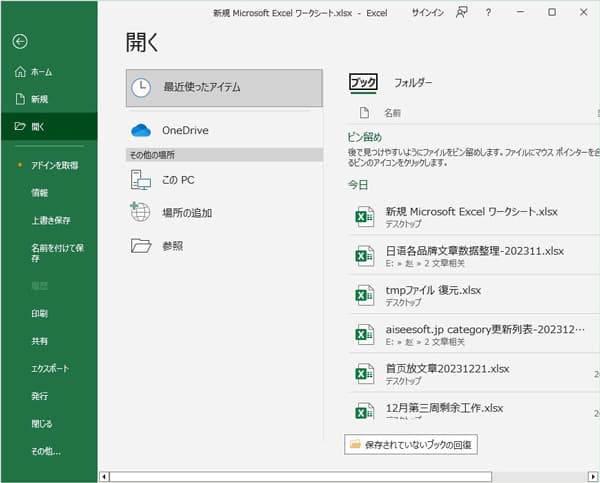Click the new document icon beside 新規

click(x=20, y=99)
